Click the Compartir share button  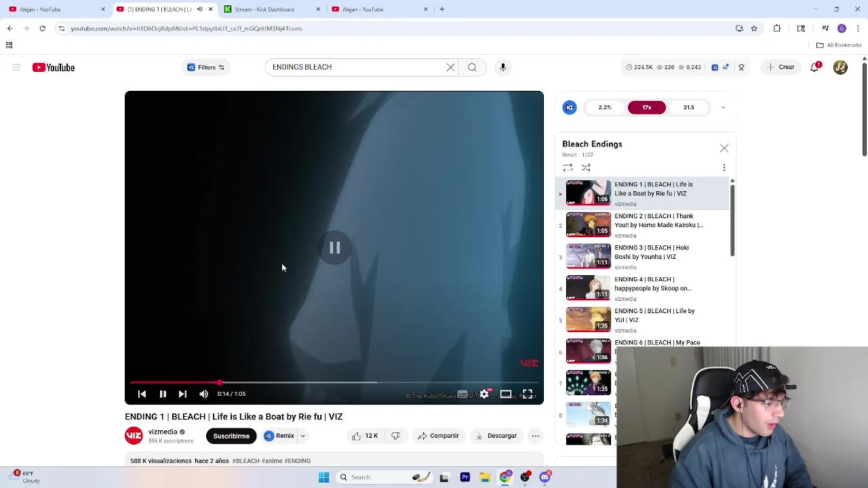pyautogui.click(x=438, y=436)
